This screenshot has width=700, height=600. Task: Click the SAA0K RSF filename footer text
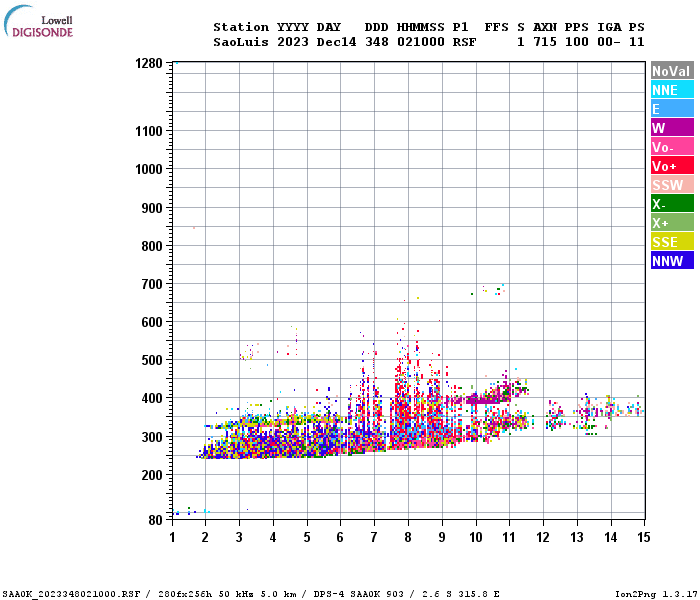(71, 594)
